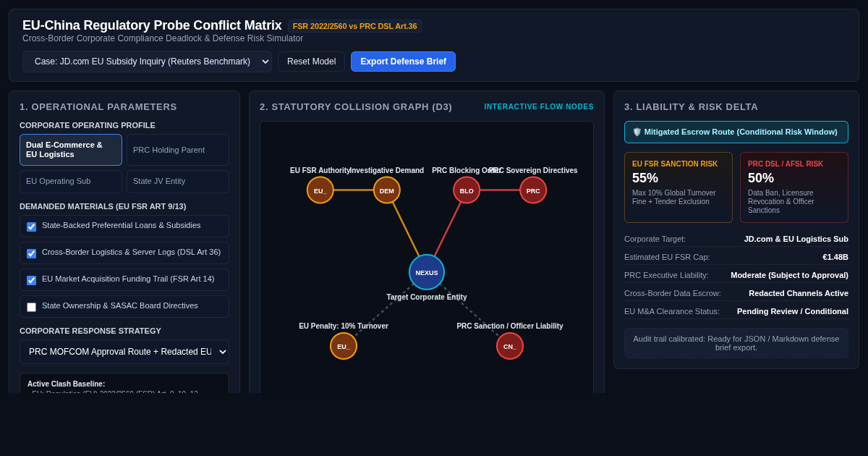Click Export Defense Brief button

403,62
